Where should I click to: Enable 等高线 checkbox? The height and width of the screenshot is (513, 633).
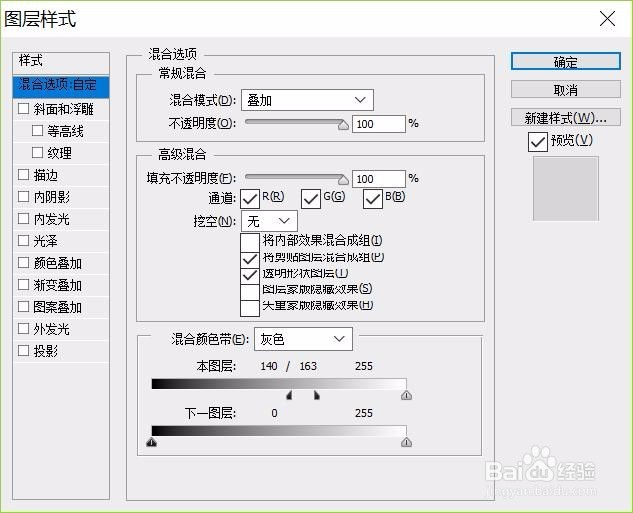(37, 130)
